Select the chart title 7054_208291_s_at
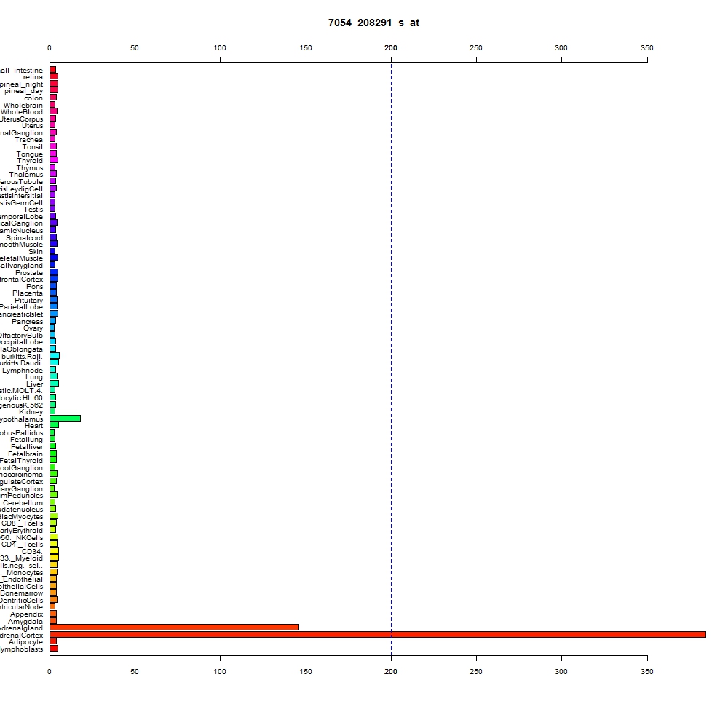This screenshot has width=728, height=728. pos(373,23)
